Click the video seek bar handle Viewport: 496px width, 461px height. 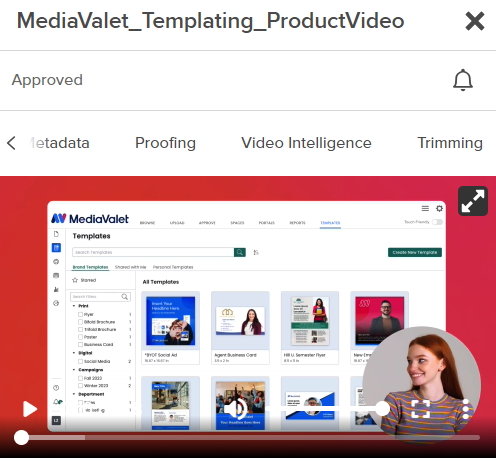(21, 437)
